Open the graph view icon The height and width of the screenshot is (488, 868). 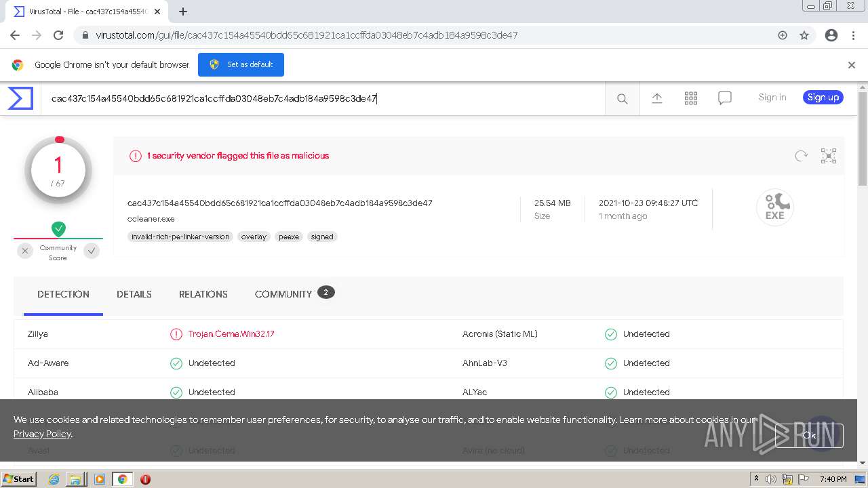click(x=828, y=156)
